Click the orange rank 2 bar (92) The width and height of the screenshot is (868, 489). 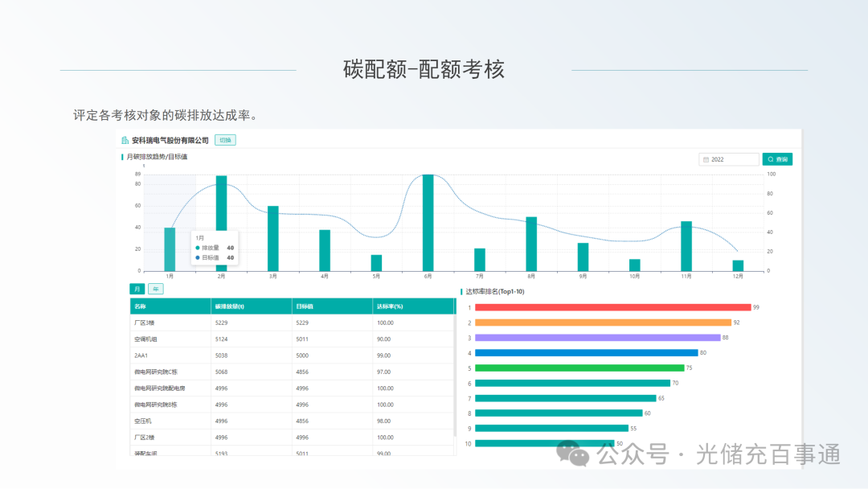pos(603,323)
